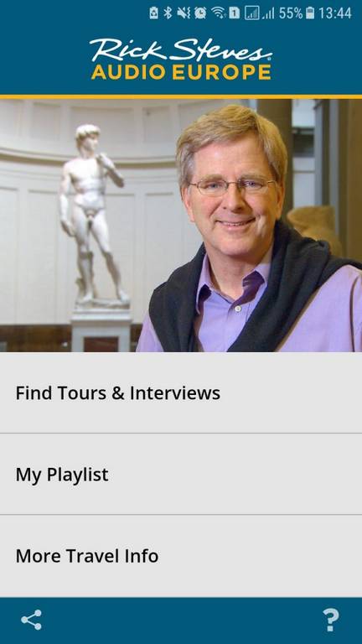This screenshot has height=644, width=362.
Task: Open Find Tours & Interviews
Action: click(x=181, y=393)
